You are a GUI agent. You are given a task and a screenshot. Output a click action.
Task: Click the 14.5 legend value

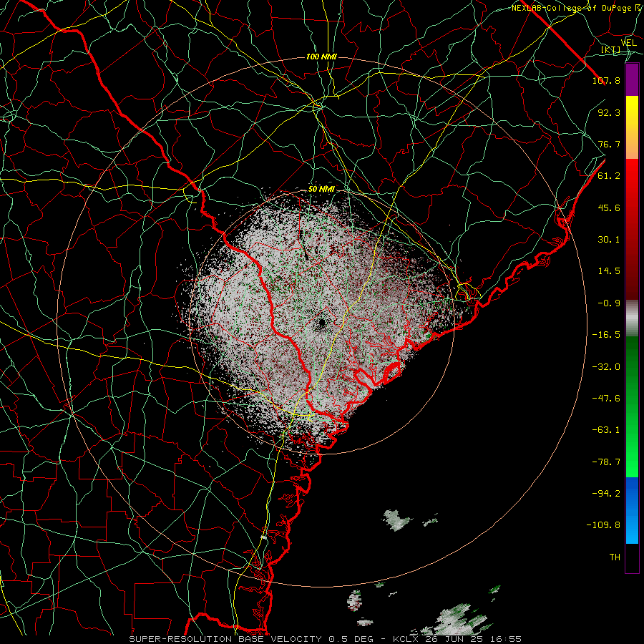pyautogui.click(x=609, y=271)
